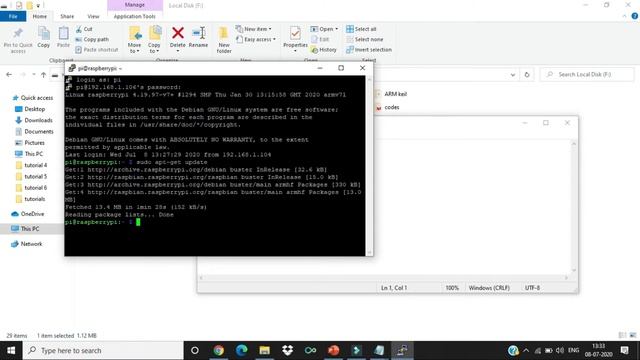This screenshot has width=640, height=360.
Task: Open recent locations dropdown arrow
Action: 33,75
